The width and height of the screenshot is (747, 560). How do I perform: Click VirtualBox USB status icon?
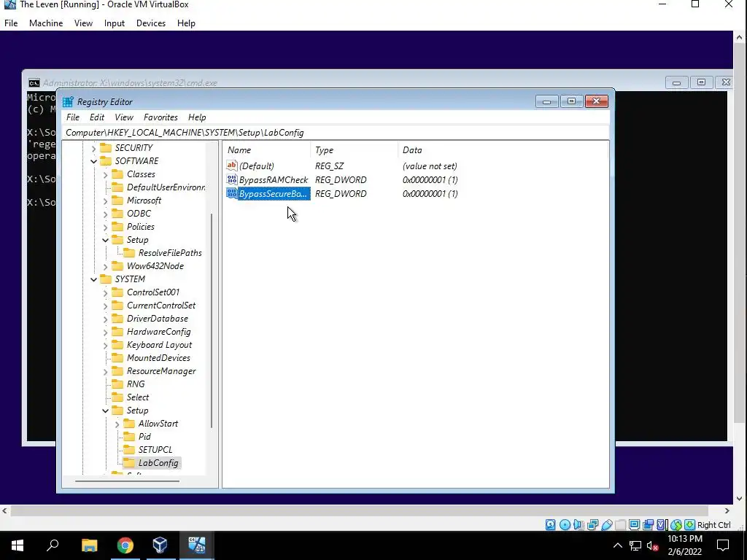point(606,525)
